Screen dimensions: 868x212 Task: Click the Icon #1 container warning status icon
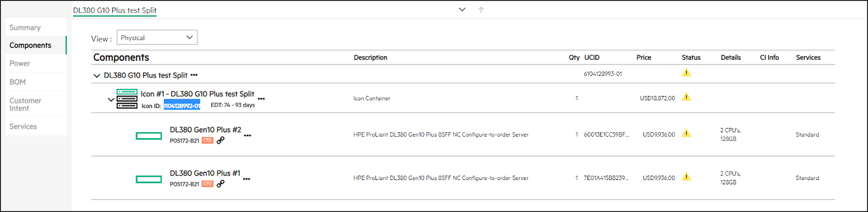686,97
